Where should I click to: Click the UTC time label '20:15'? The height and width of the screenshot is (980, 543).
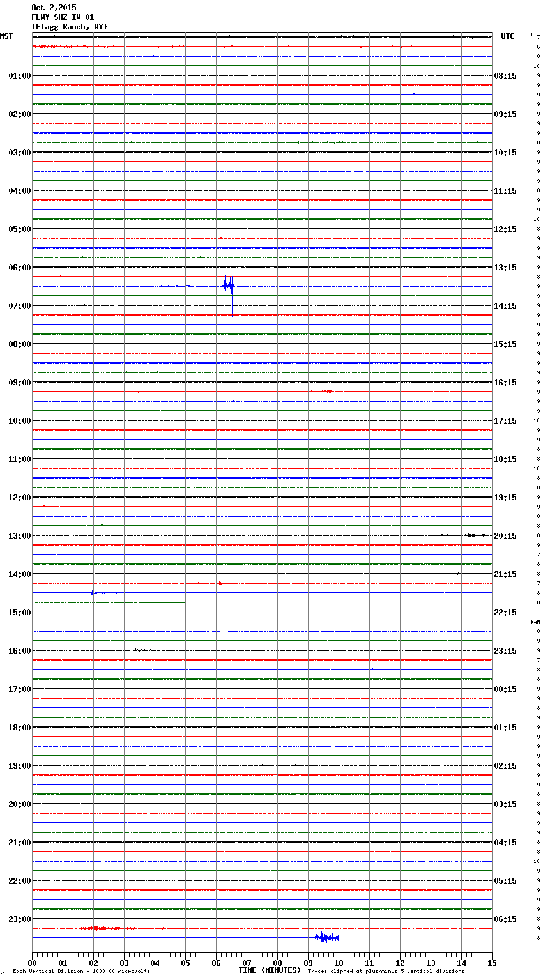point(505,536)
